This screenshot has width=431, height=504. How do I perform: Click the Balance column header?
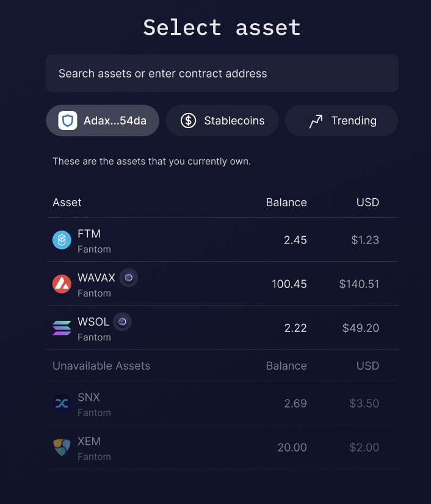(286, 202)
